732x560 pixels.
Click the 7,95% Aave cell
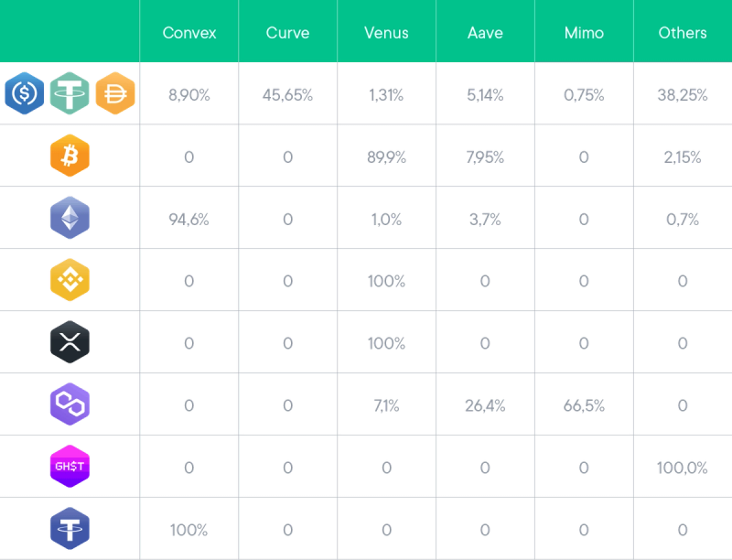[485, 157]
